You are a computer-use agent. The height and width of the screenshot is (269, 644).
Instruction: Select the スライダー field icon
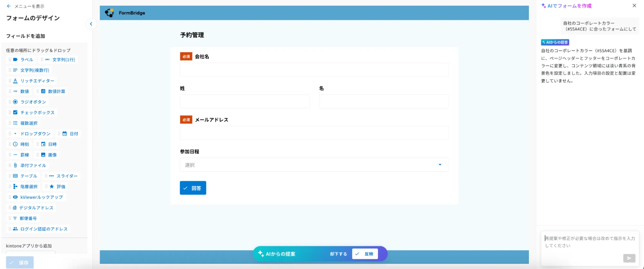52,176
